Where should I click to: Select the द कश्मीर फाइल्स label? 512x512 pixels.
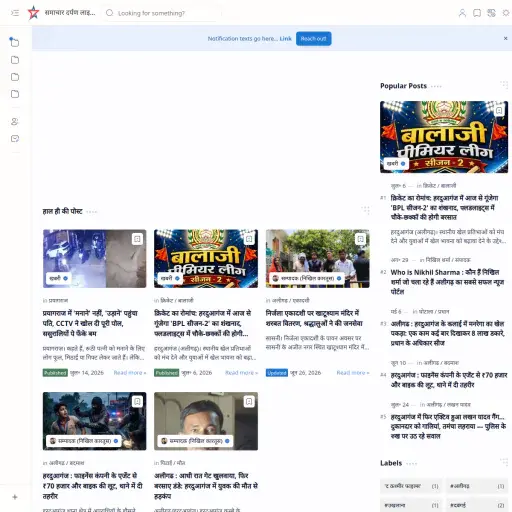(x=411, y=486)
